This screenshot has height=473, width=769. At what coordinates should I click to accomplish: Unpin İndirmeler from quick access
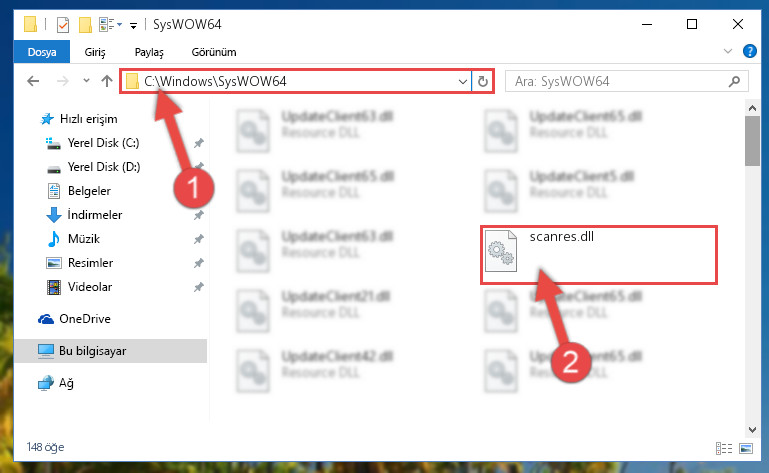(x=199, y=215)
